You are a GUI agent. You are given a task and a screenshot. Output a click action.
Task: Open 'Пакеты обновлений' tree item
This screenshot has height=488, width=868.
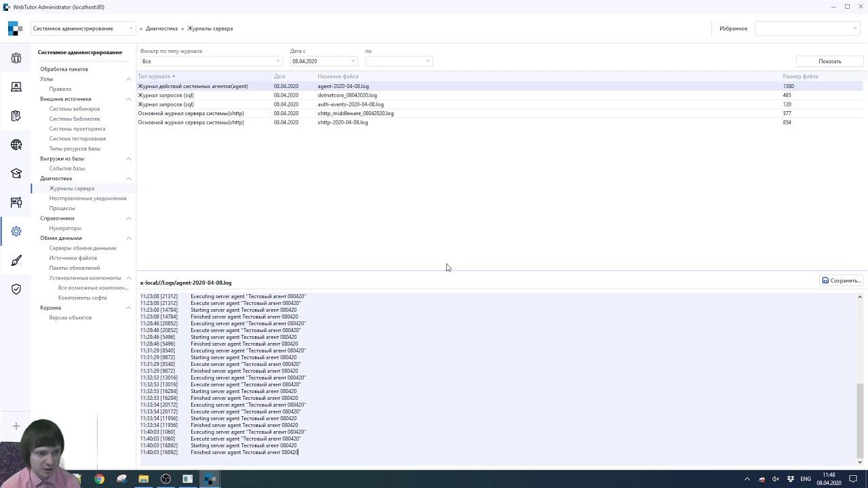click(75, 268)
